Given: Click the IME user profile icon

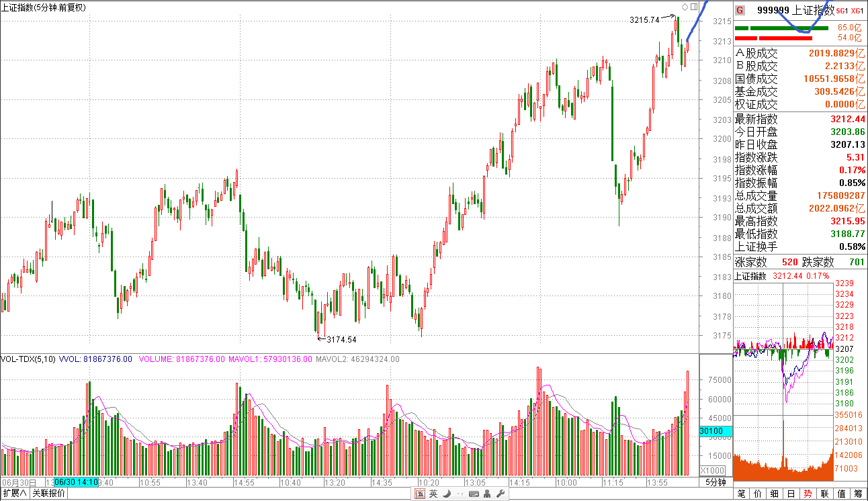Looking at the screenshot, I should tap(486, 494).
